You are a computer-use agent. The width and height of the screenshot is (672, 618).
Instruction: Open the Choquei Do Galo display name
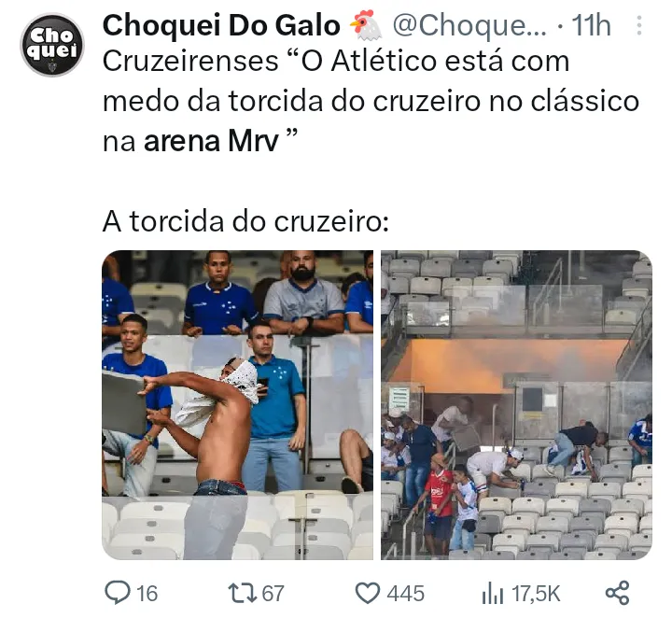(221, 25)
